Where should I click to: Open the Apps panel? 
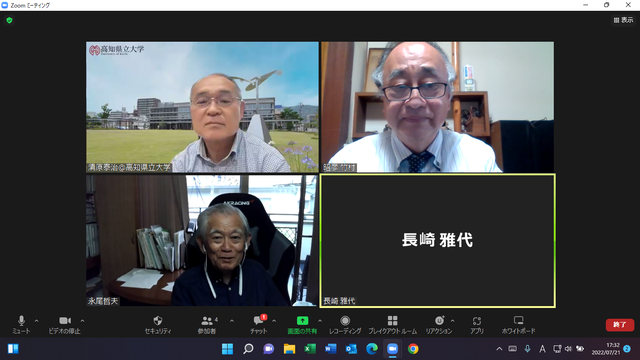coord(477,325)
